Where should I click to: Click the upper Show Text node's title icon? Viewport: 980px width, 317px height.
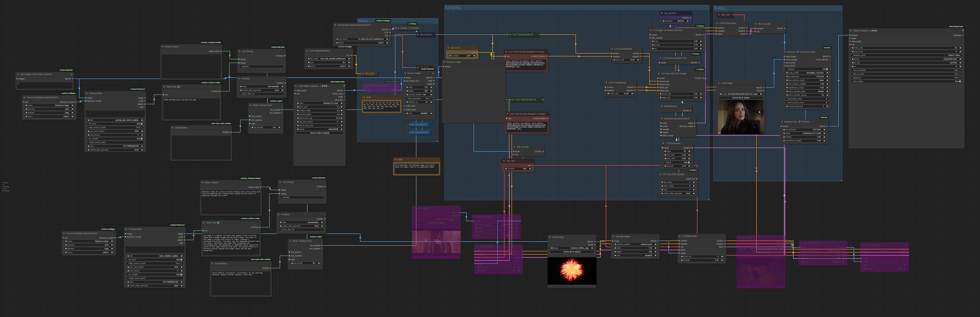(178, 87)
